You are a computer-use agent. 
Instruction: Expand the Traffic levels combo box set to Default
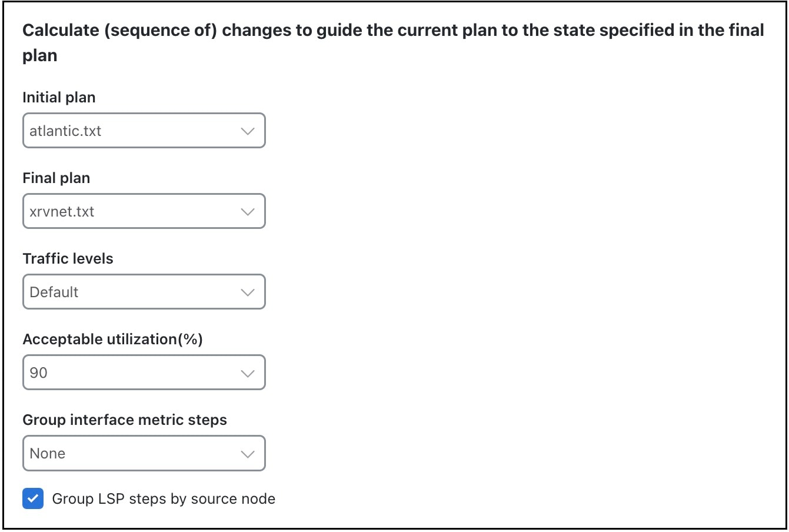144,292
